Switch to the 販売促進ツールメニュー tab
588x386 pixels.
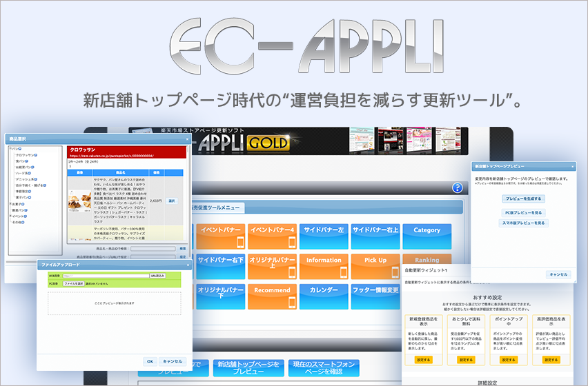coord(216,207)
